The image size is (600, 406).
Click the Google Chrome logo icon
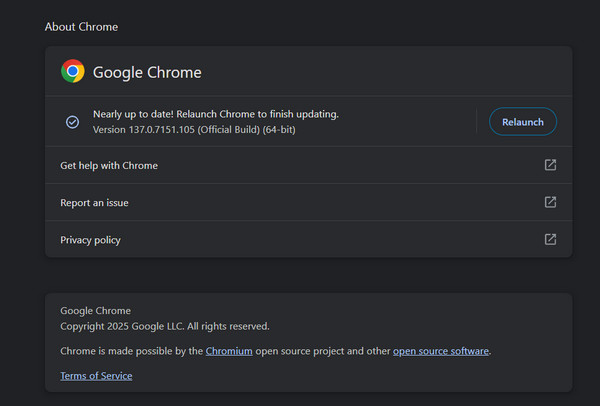click(72, 71)
